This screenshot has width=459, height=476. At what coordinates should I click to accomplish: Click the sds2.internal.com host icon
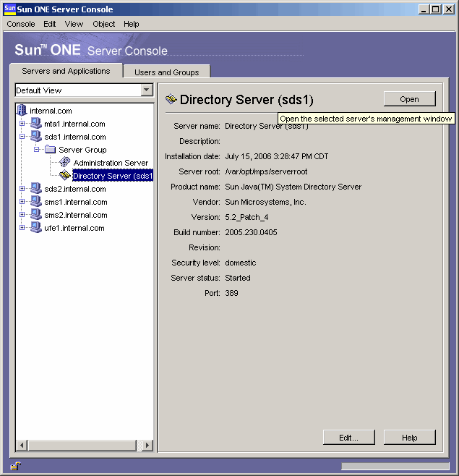click(36, 189)
